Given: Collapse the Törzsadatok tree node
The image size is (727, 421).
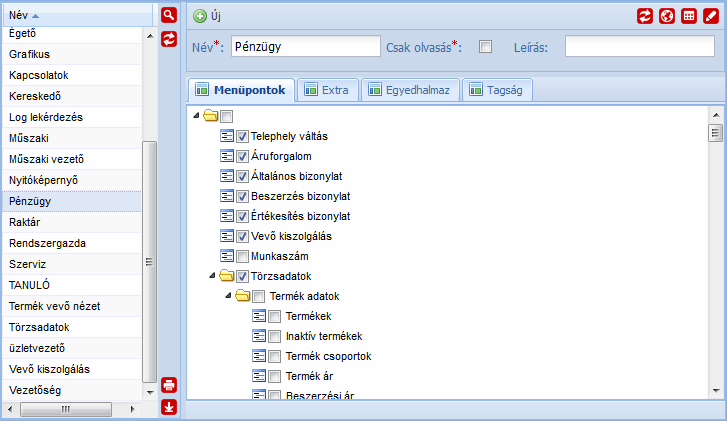Looking at the screenshot, I should (x=212, y=275).
